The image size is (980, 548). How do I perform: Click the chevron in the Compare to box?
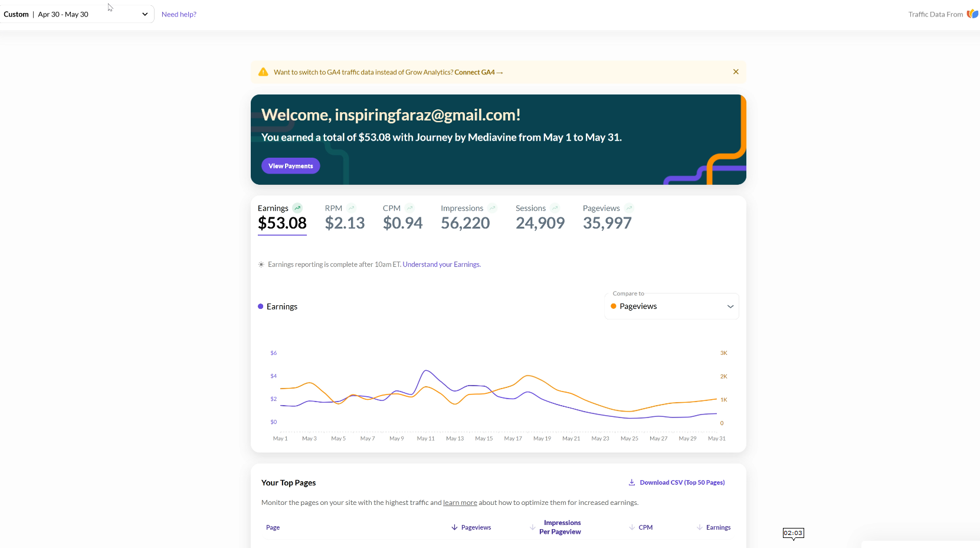click(730, 306)
